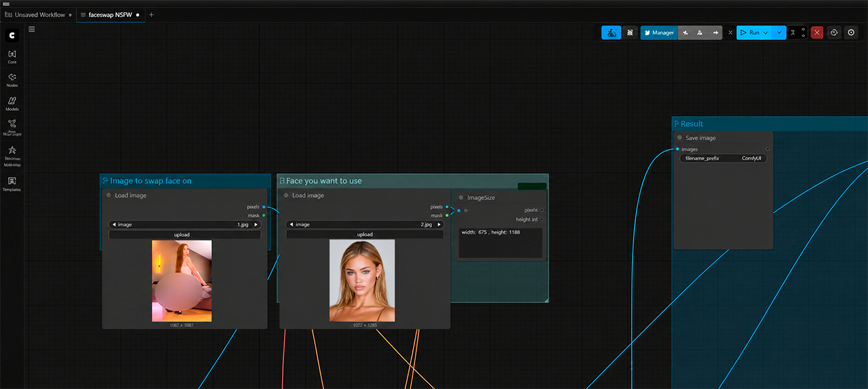This screenshot has width=868, height=389.
Task: Click the fan-shaped icon right of Manager
Action: pyautogui.click(x=686, y=33)
